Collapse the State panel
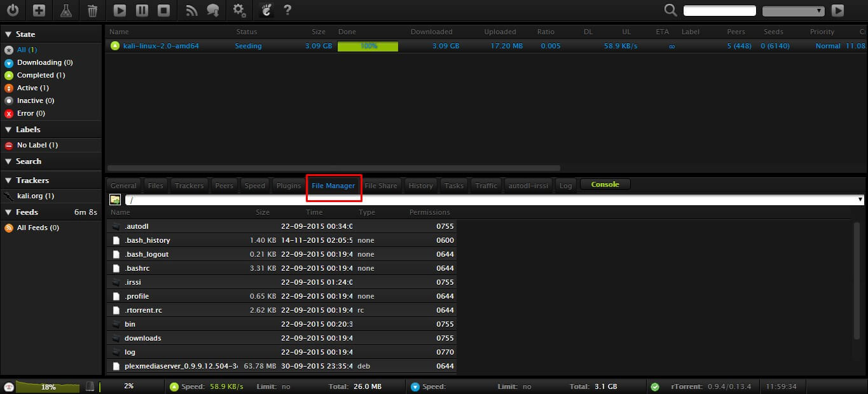This screenshot has height=394, width=868. pos(9,34)
